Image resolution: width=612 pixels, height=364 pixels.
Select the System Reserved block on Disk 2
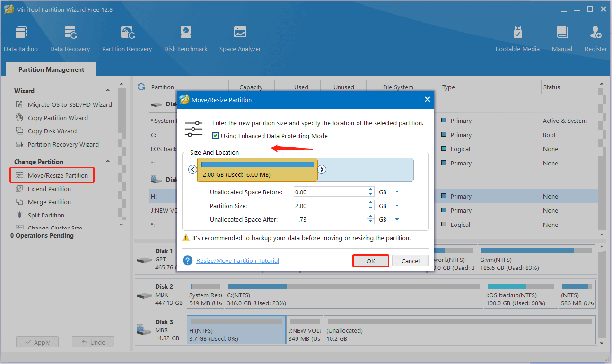[205, 295]
